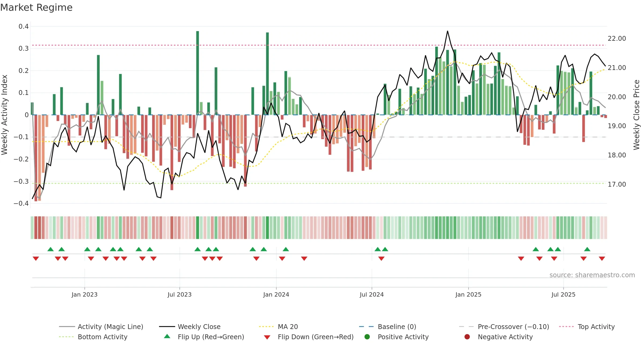Click the Top Activity pink dotted legend swatch
Viewport: 644px width, 362px height.
566,327
